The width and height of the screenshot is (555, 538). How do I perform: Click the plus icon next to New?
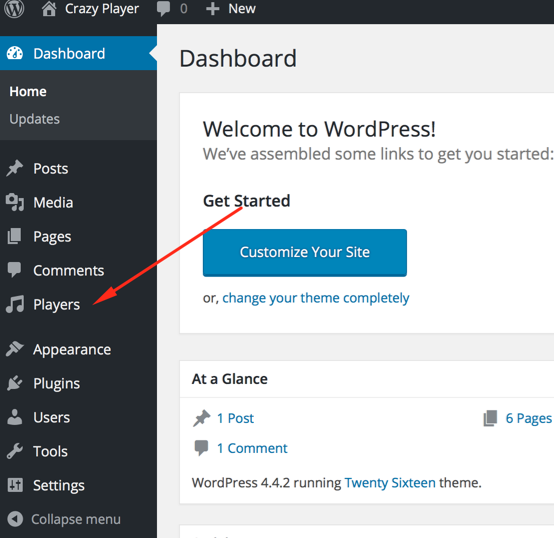coord(212,9)
